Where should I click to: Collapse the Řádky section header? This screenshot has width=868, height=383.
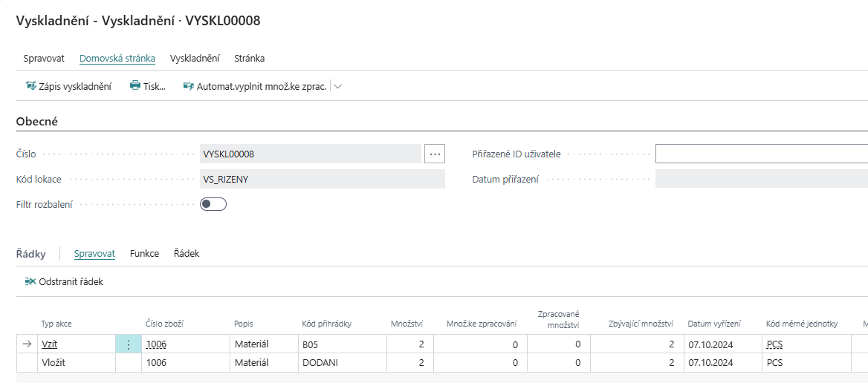point(31,254)
